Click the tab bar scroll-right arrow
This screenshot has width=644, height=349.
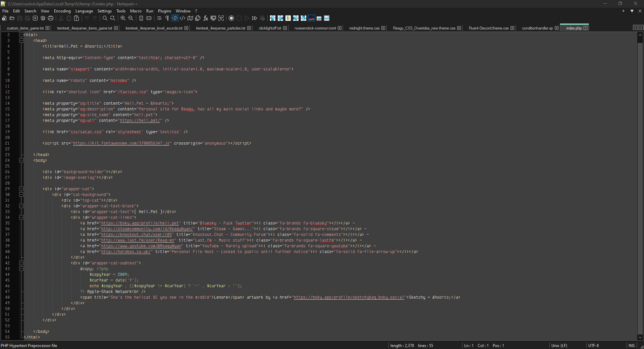641,28
